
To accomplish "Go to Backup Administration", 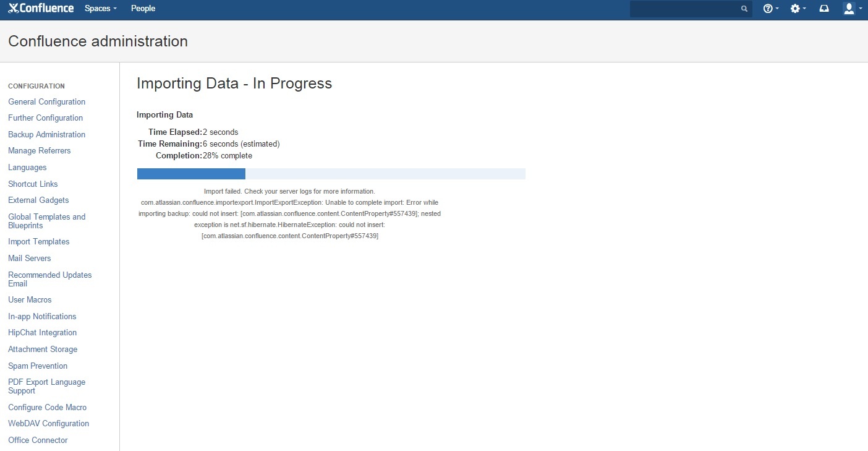I will click(x=47, y=134).
